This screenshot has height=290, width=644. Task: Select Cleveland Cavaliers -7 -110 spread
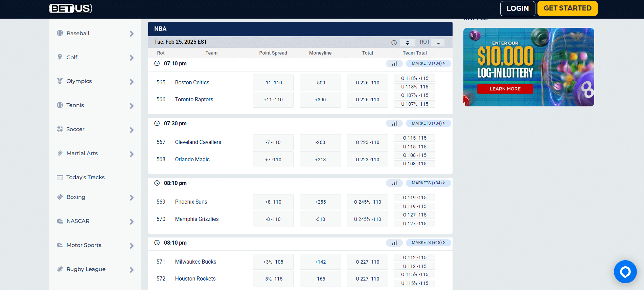[x=273, y=142]
